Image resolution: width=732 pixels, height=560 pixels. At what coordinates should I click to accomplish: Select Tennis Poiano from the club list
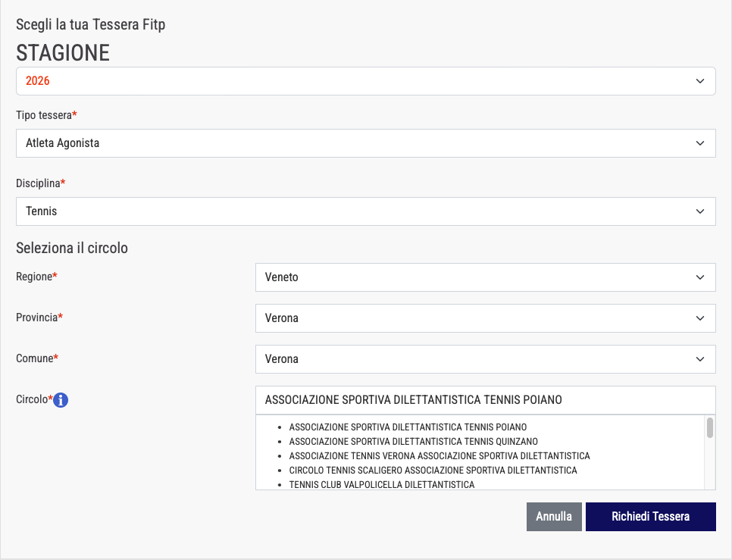point(408,427)
